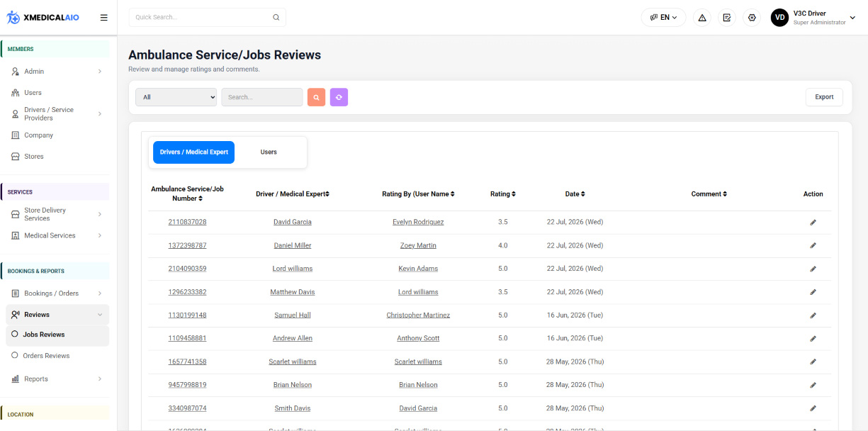The height and width of the screenshot is (431, 868).
Task: Open the alert triangle notifications icon
Action: tap(702, 18)
